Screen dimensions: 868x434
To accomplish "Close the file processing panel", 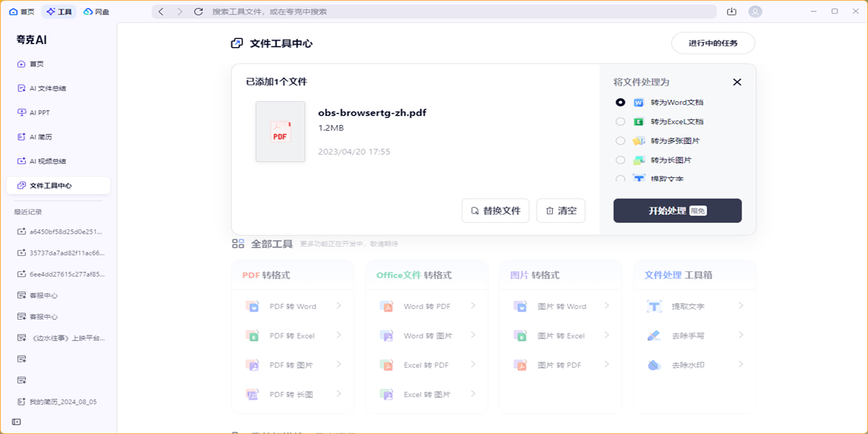I will pyautogui.click(x=737, y=82).
